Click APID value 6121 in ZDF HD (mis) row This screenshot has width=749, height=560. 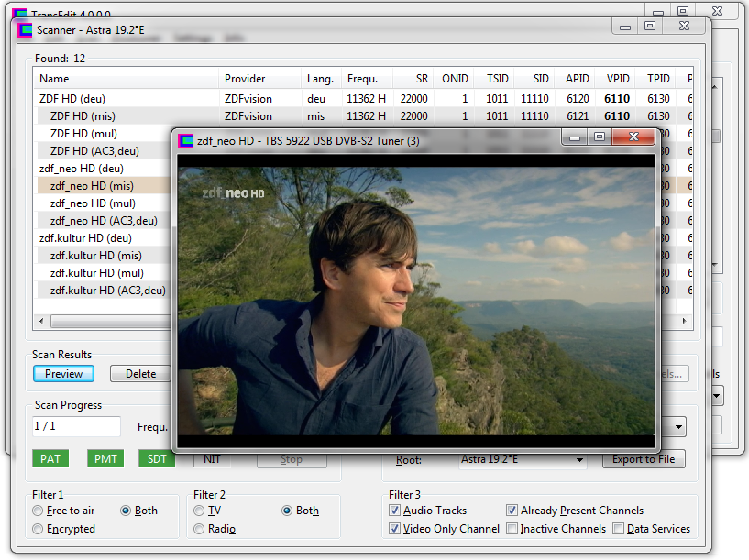(578, 116)
